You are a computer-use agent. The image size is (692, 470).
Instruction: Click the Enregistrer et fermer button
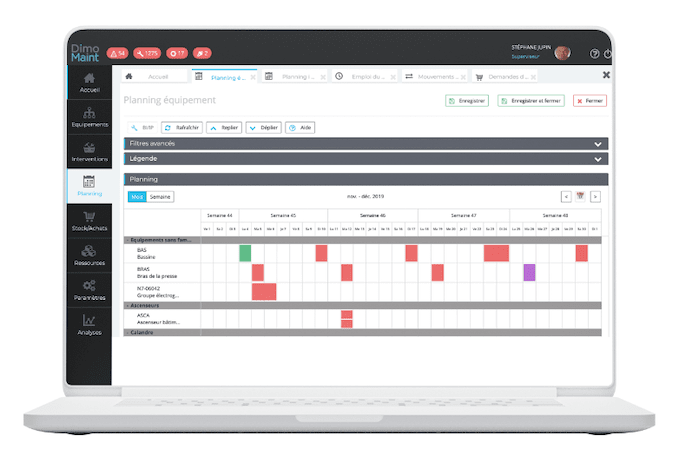(x=531, y=101)
